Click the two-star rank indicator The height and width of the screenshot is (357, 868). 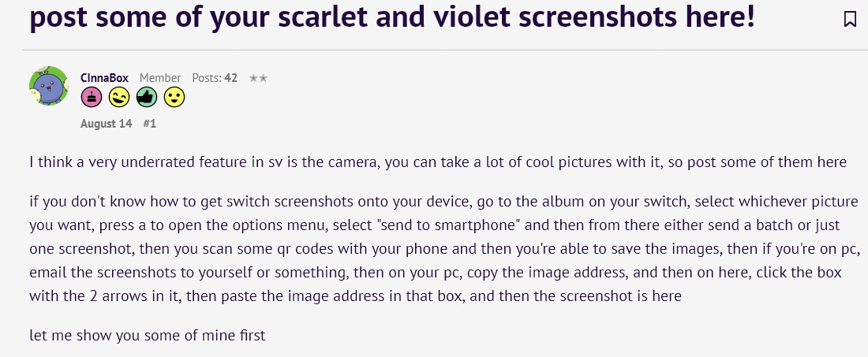coord(258,79)
